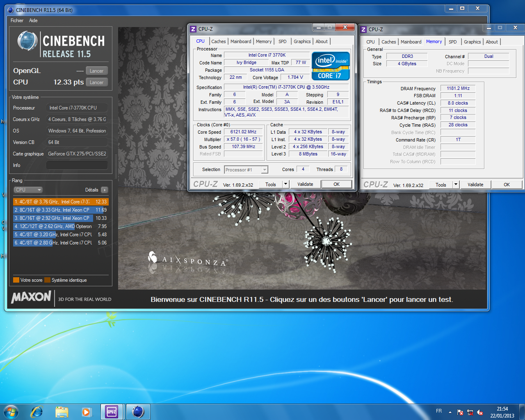
Task: Select ranking row 1 scoring 12.33
Action: 61,202
